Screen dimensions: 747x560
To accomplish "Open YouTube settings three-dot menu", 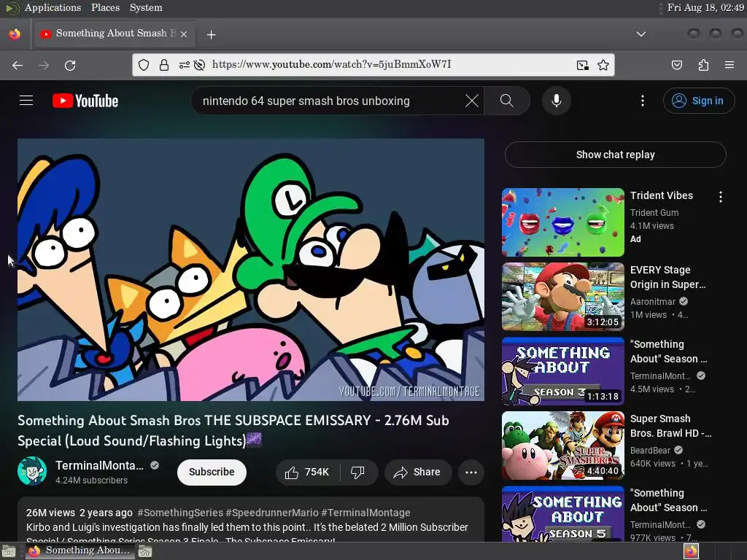I will pyautogui.click(x=643, y=101).
